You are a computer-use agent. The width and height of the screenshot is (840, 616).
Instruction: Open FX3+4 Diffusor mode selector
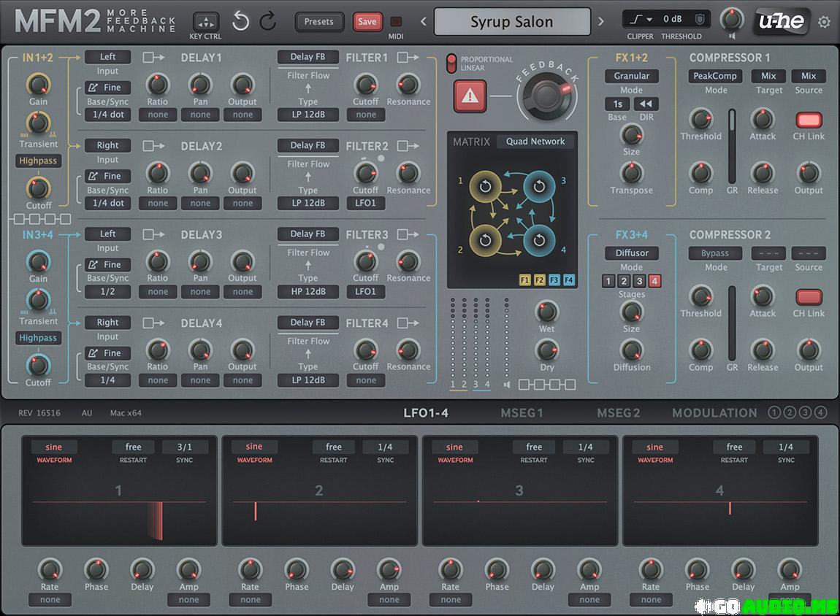pos(632,253)
